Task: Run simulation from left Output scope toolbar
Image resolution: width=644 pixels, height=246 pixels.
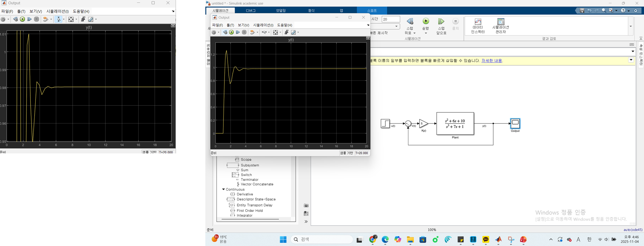Action: 22,19
